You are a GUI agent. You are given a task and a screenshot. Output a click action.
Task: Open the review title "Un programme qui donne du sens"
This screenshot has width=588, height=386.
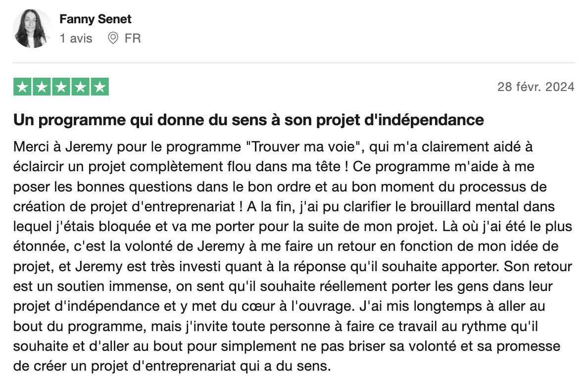248,120
